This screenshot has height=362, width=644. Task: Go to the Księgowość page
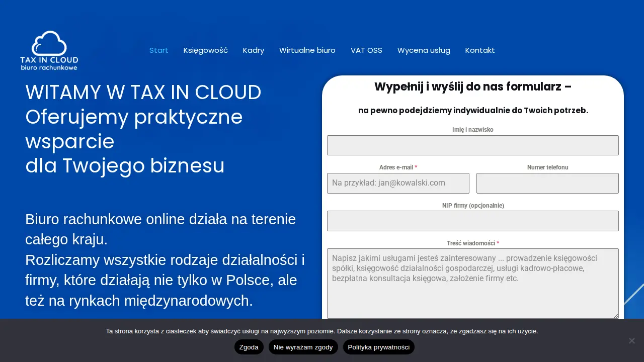coord(205,50)
